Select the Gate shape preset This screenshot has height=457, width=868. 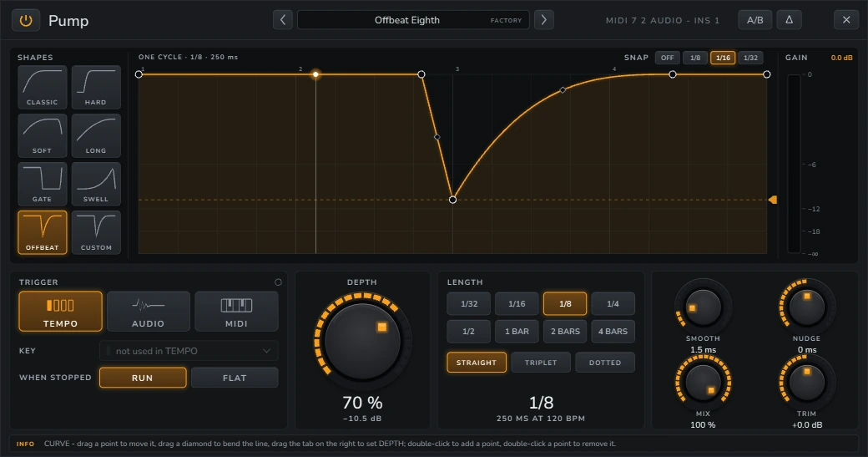(x=42, y=184)
